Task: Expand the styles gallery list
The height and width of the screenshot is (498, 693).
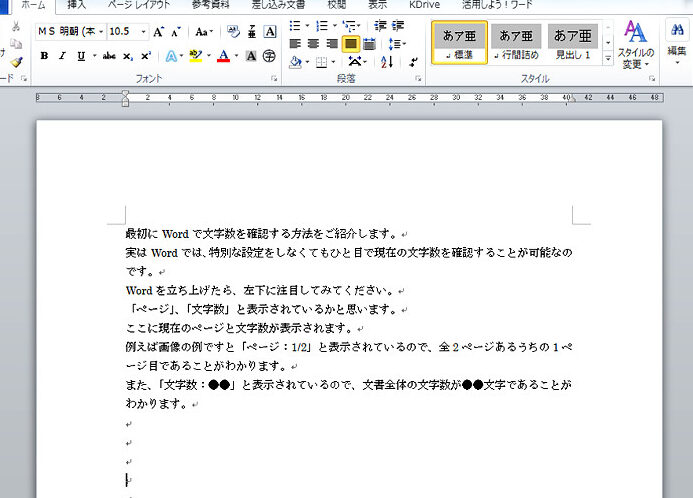Action: point(607,60)
